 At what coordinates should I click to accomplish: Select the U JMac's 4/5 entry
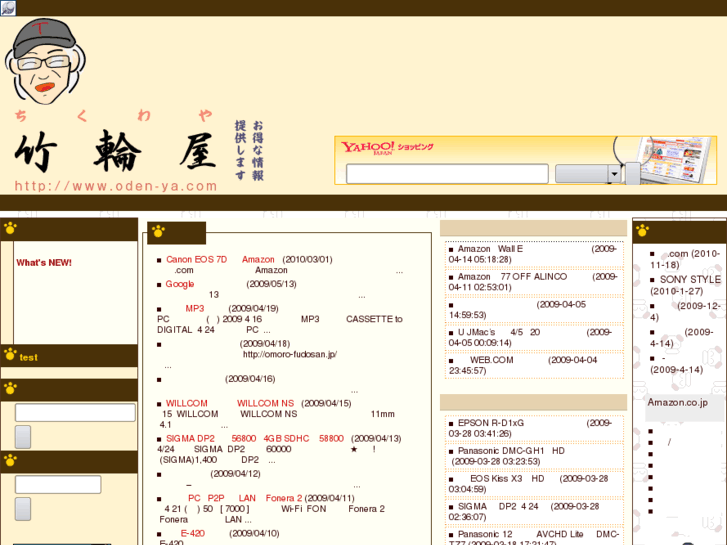(534, 338)
